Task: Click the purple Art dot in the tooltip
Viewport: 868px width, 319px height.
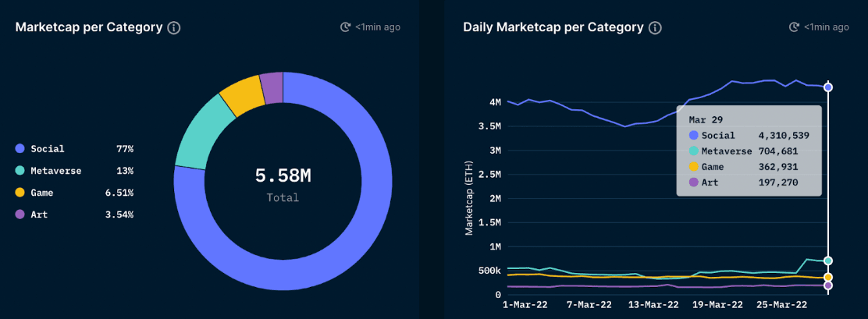Action: coord(694,183)
